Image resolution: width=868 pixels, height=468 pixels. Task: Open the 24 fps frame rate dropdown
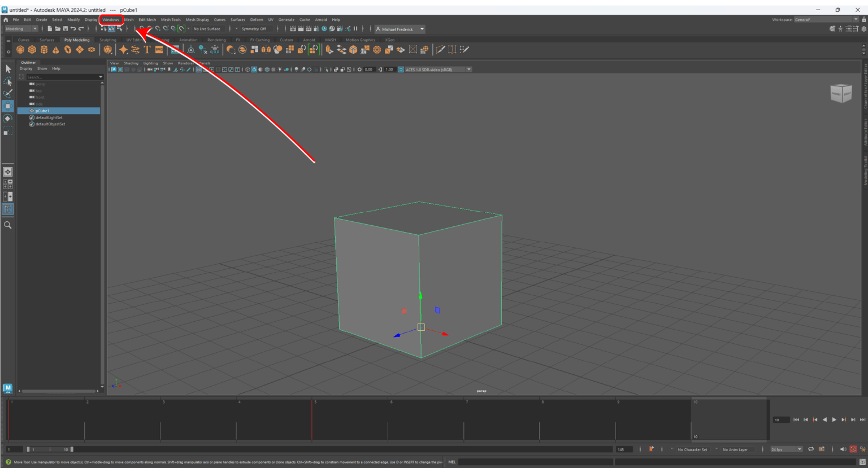pyautogui.click(x=786, y=449)
